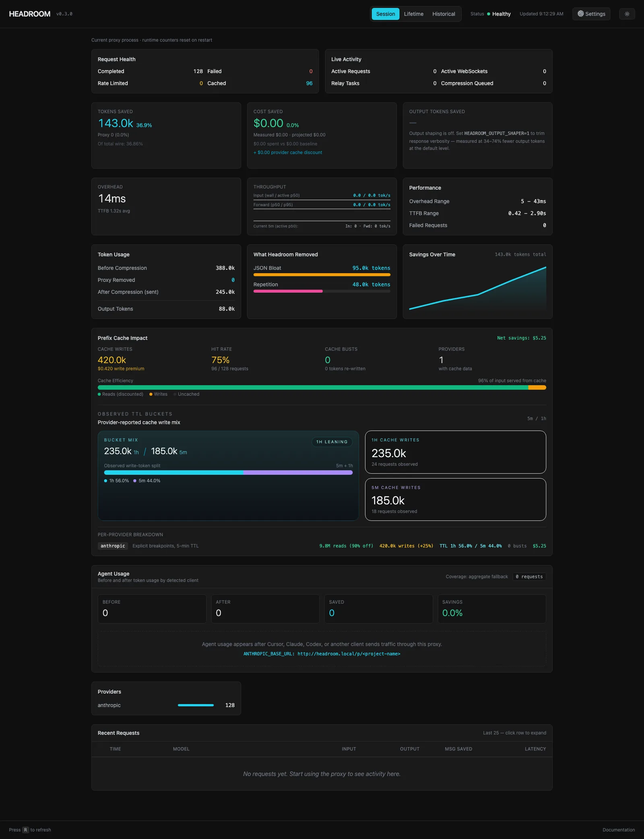The image size is (644, 839).
Task: Click the Updated 9:12:29 AM timestamp
Action: [x=541, y=14]
